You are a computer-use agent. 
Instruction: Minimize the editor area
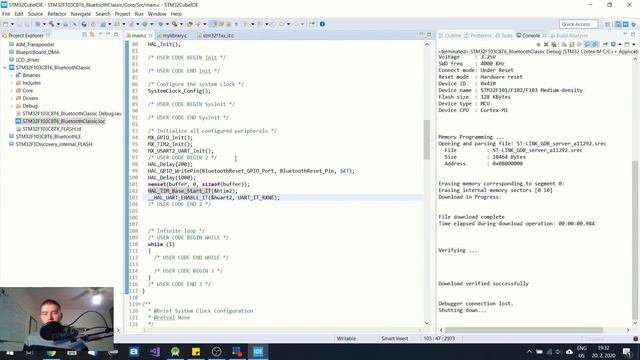point(421,35)
